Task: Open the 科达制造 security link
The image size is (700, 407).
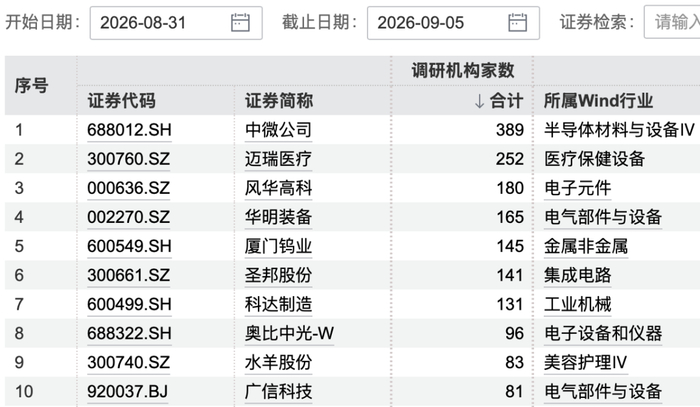Action: [x=278, y=304]
